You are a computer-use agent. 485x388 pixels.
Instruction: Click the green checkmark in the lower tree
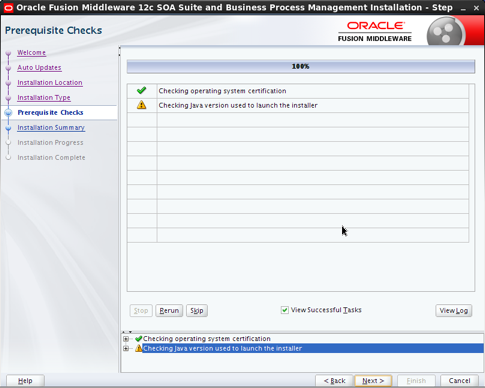(139, 339)
